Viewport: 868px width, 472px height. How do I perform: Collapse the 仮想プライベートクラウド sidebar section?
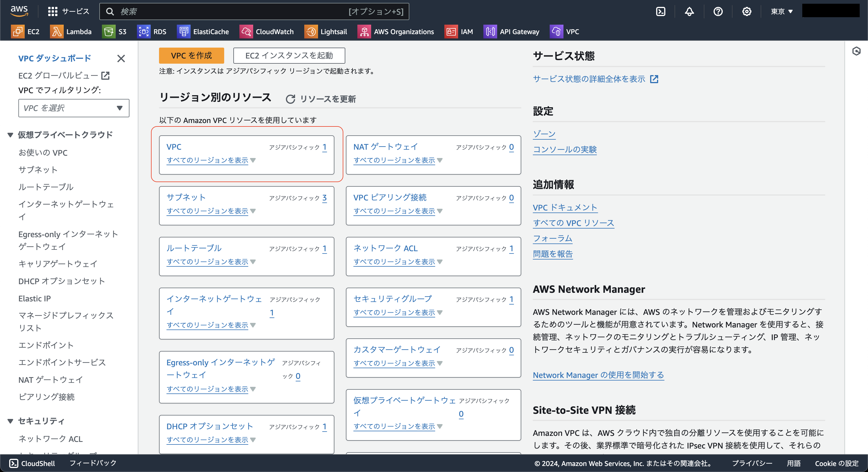(x=10, y=135)
